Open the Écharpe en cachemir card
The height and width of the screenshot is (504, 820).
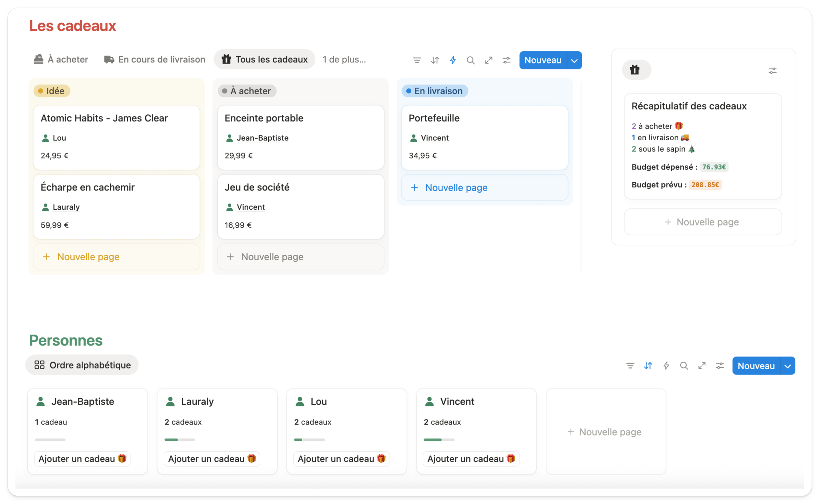[x=87, y=187]
